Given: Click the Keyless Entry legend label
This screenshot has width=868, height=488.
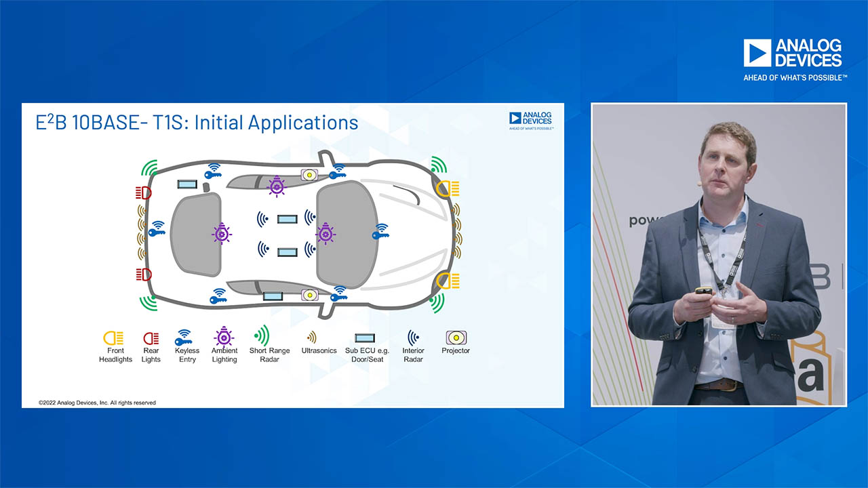Looking at the screenshot, I should click(x=187, y=355).
